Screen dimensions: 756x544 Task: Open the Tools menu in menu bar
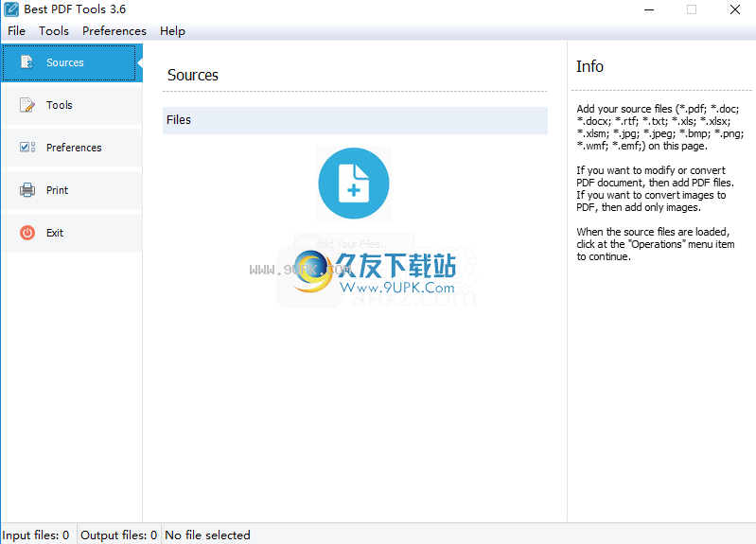(x=54, y=31)
